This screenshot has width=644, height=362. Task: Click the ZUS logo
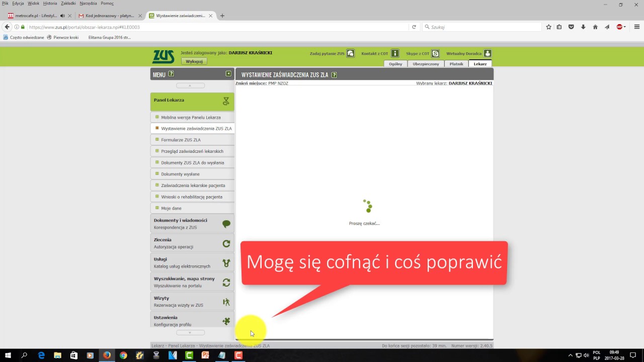click(x=164, y=57)
